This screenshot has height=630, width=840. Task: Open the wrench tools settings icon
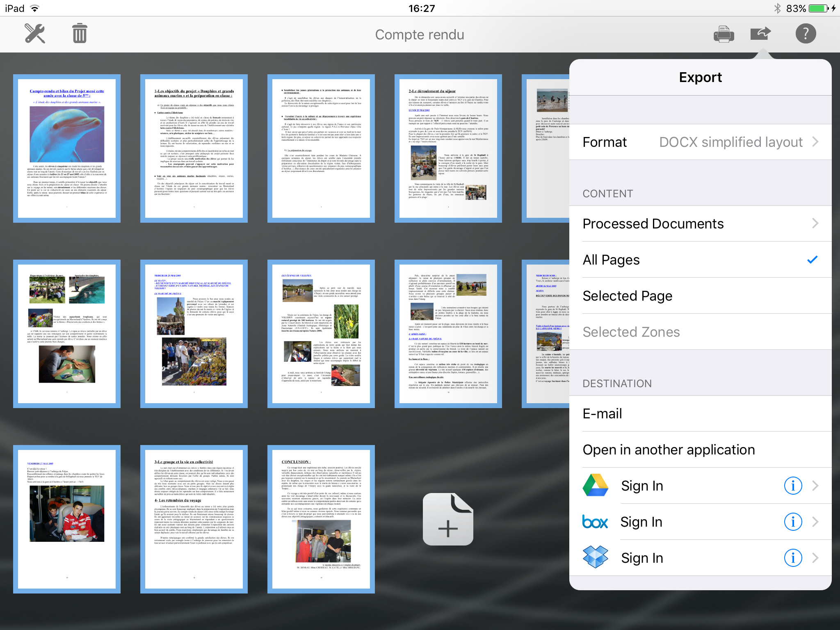click(35, 34)
